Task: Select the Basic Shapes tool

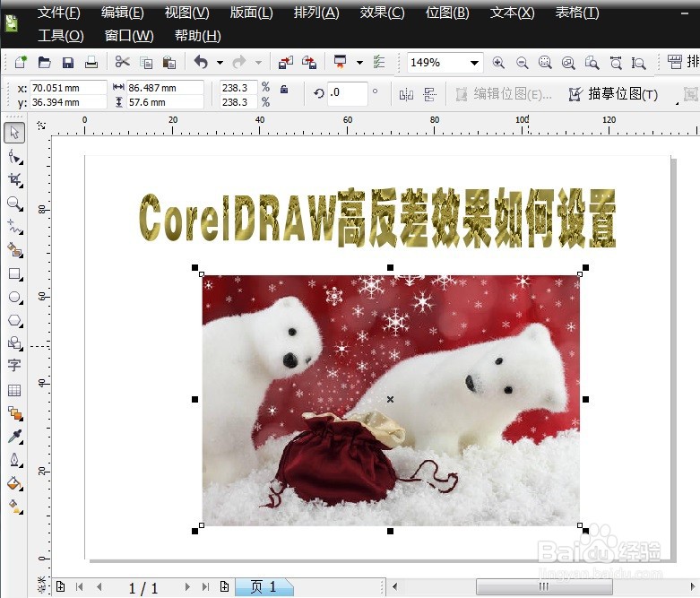Action: click(14, 343)
